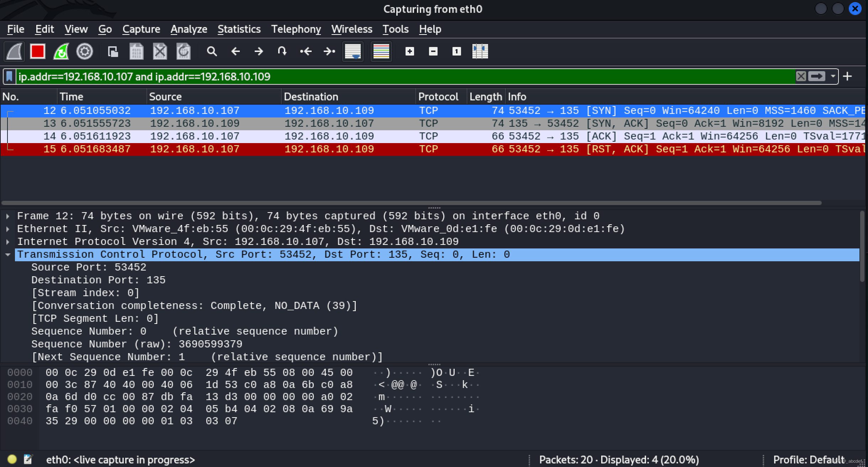The width and height of the screenshot is (868, 467).
Task: Restart the current capture green fin icon
Action: click(61, 52)
